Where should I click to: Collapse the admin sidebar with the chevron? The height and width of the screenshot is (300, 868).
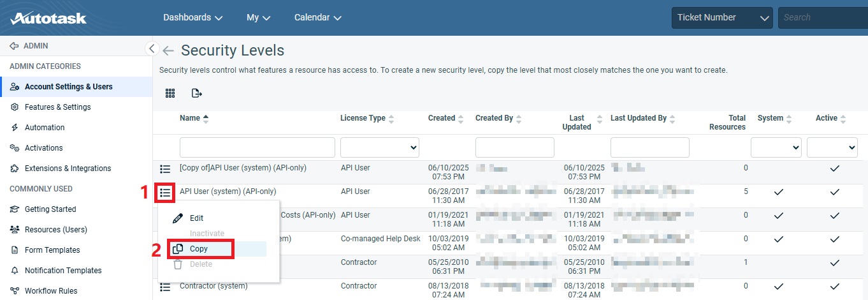[x=152, y=49]
